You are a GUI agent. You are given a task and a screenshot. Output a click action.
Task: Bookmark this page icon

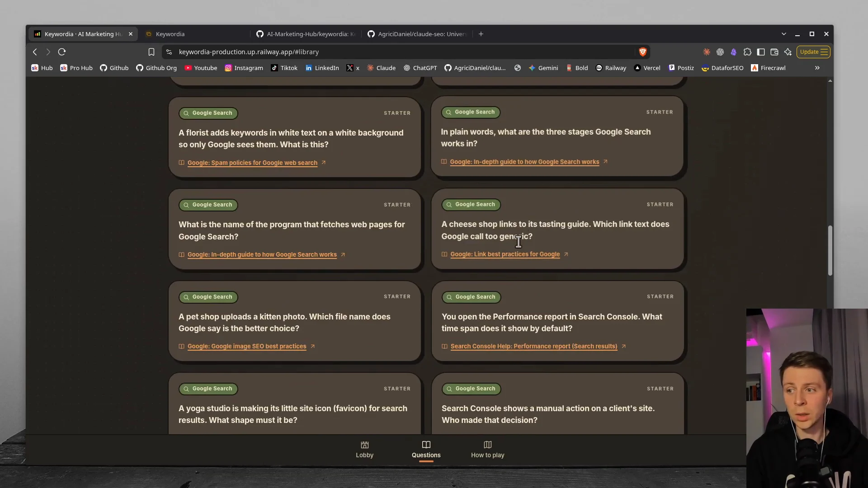151,52
